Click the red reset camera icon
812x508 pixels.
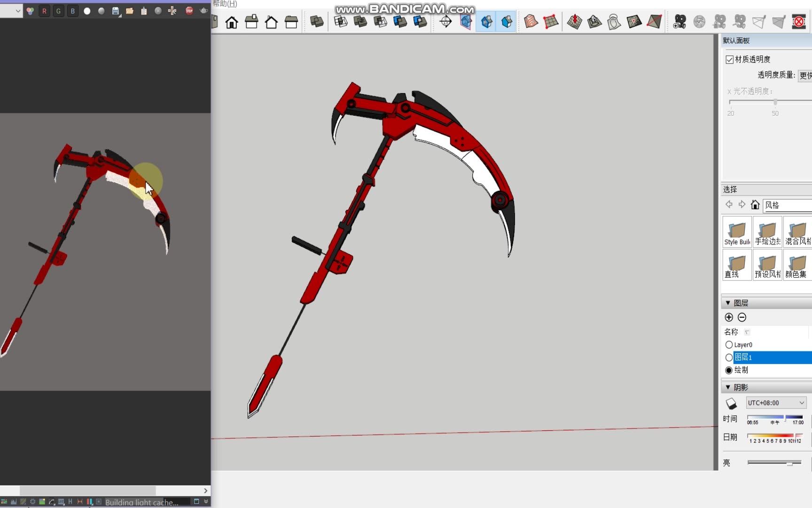[799, 22]
